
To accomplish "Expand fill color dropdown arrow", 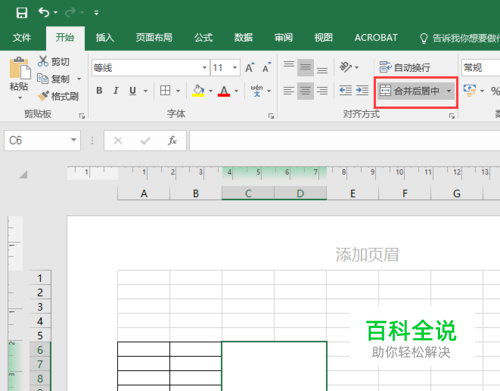I will (210, 91).
